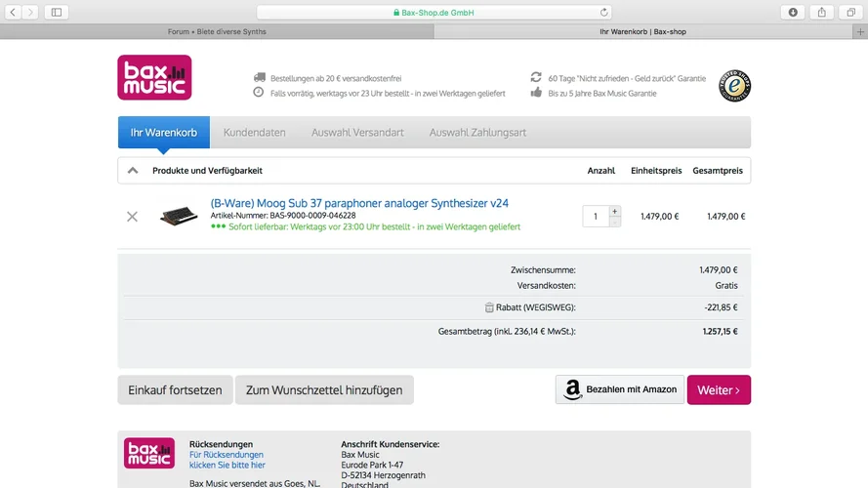
Task: Click Bestellungen ab 20 € versandkostenfrei text
Action: [336, 78]
